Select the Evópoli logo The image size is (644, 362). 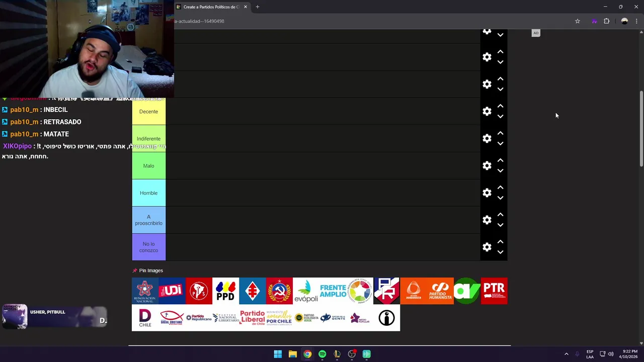(306, 291)
